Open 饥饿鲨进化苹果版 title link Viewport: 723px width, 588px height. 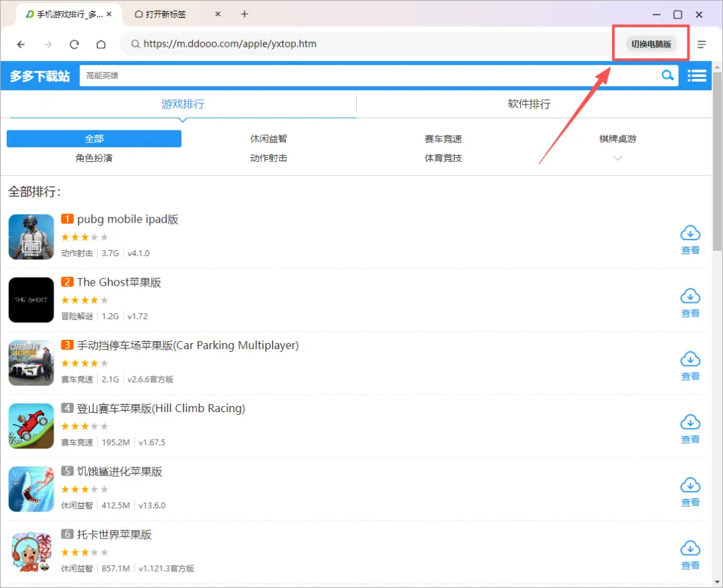(119, 472)
